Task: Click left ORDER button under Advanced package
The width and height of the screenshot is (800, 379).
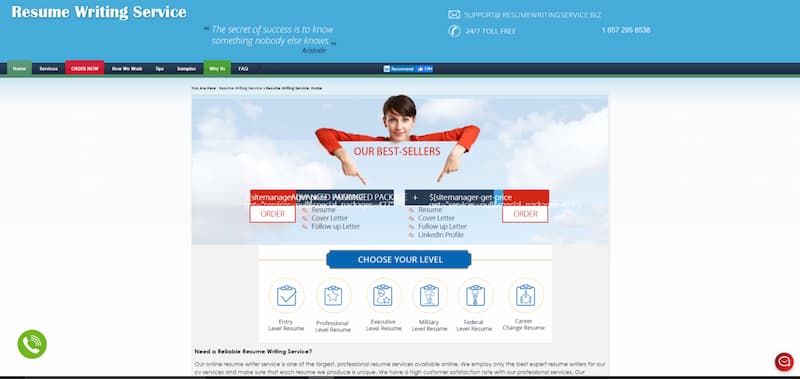Action: [272, 214]
